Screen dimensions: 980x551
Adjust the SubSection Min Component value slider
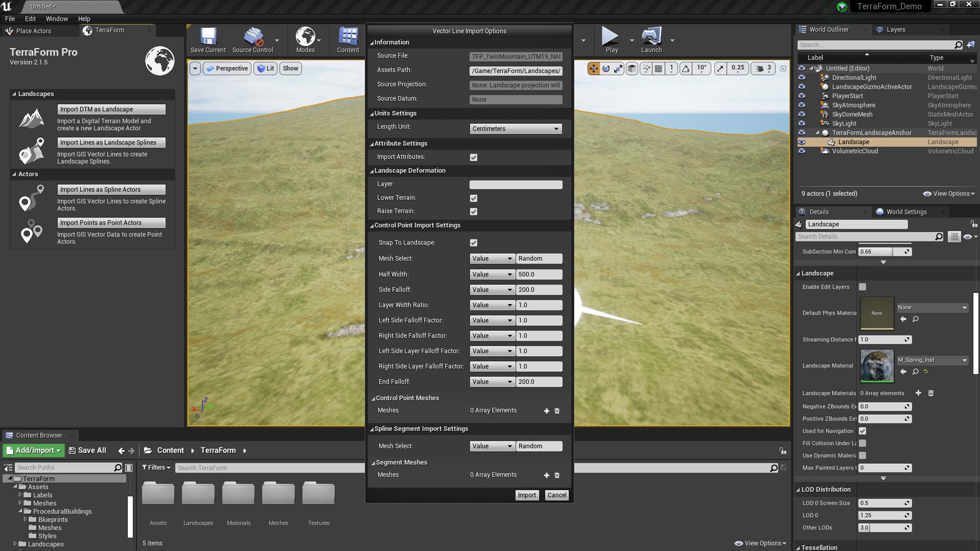[885, 252]
